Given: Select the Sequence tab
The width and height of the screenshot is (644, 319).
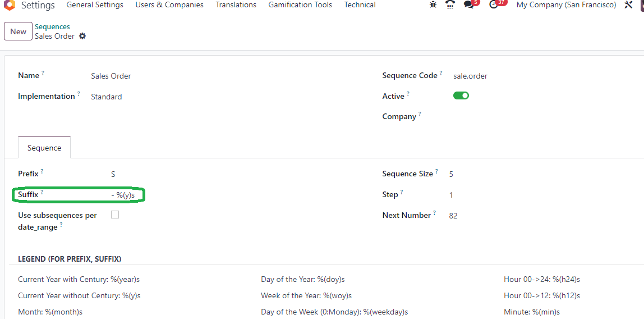Looking at the screenshot, I should (x=44, y=148).
